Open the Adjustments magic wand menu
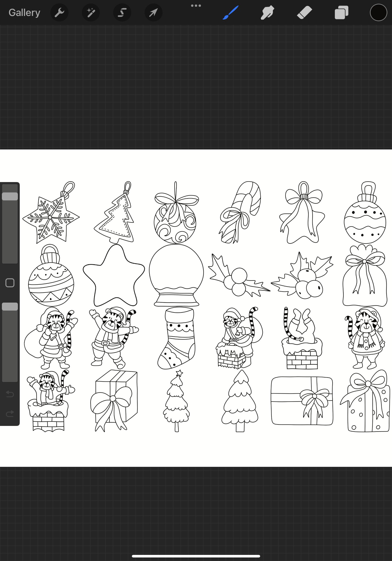 click(91, 12)
